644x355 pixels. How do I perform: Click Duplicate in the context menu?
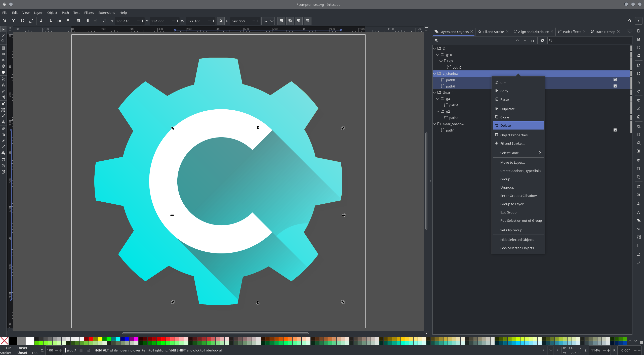[x=507, y=109]
